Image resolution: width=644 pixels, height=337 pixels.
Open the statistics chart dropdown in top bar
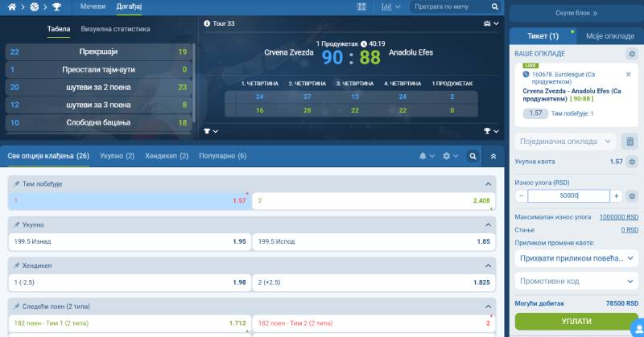[390, 6]
